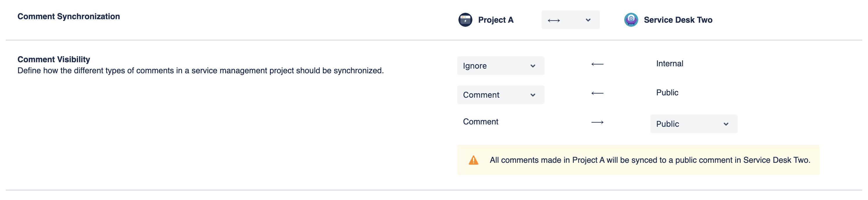The width and height of the screenshot is (868, 200).
Task: Click the right arrow after the static Comment label
Action: [x=597, y=122]
